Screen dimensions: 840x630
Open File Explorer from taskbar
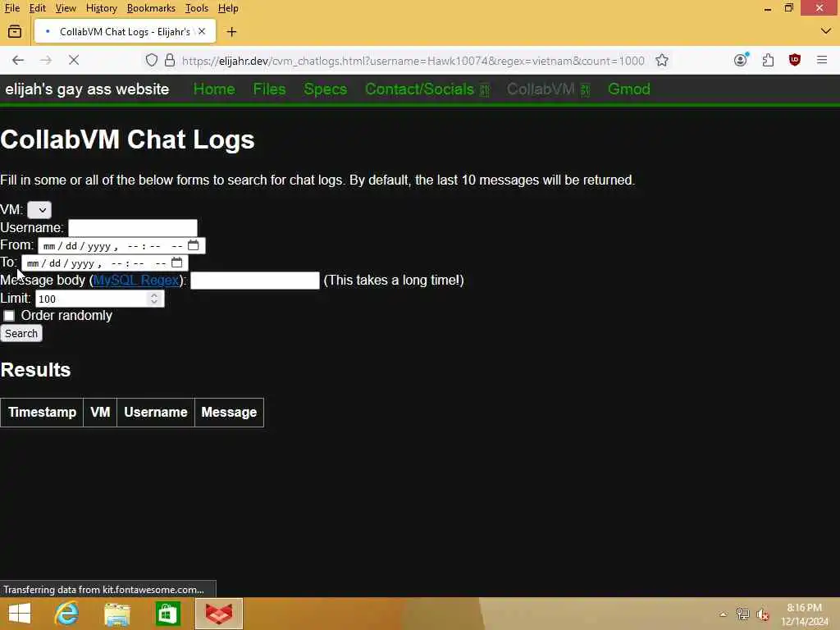tap(117, 614)
